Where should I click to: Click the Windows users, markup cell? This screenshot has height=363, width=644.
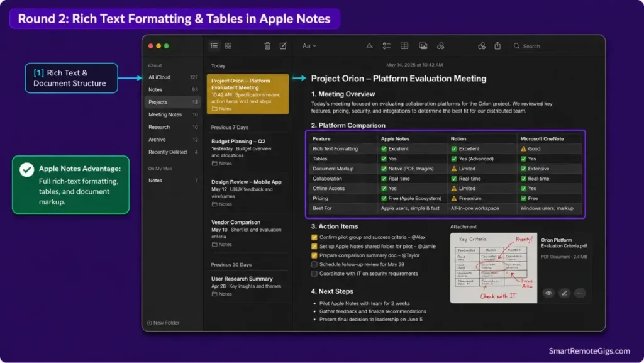click(547, 208)
